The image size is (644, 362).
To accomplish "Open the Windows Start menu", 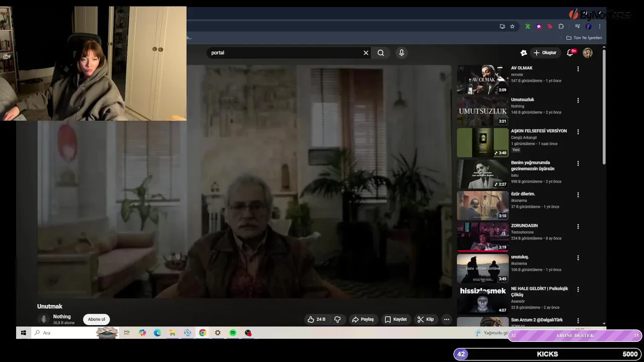I will point(23,333).
